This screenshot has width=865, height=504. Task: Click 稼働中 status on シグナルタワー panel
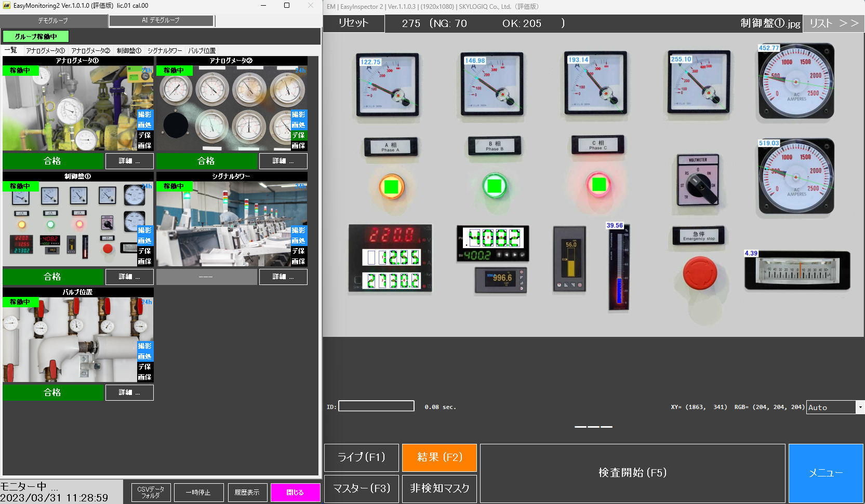point(175,186)
